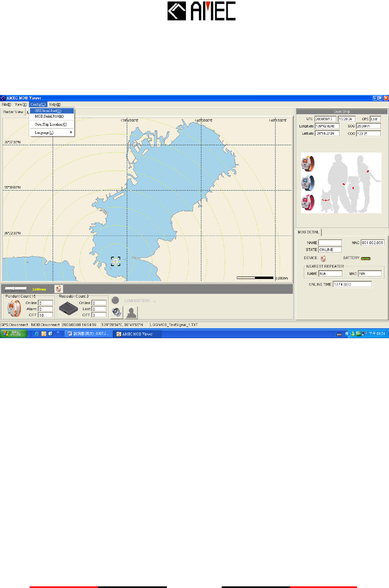Click the UTC time field 15:28:24
Viewport: 389px width, 588px height.
pyautogui.click(x=347, y=119)
